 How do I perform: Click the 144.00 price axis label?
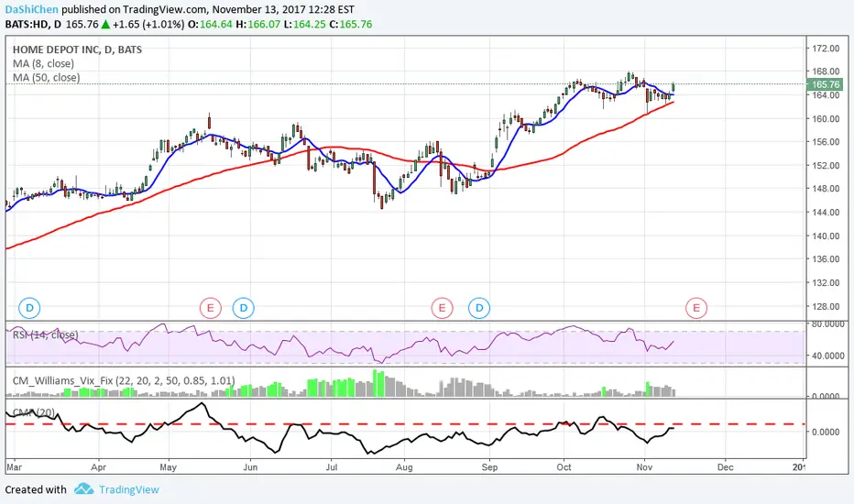[x=826, y=213]
